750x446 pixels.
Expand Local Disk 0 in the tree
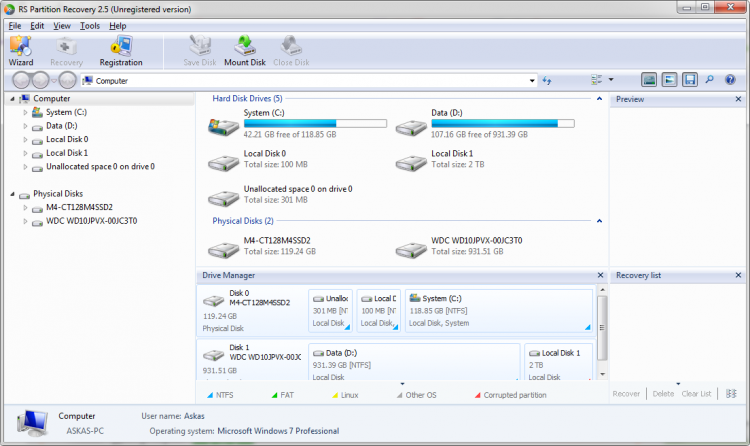(25, 140)
